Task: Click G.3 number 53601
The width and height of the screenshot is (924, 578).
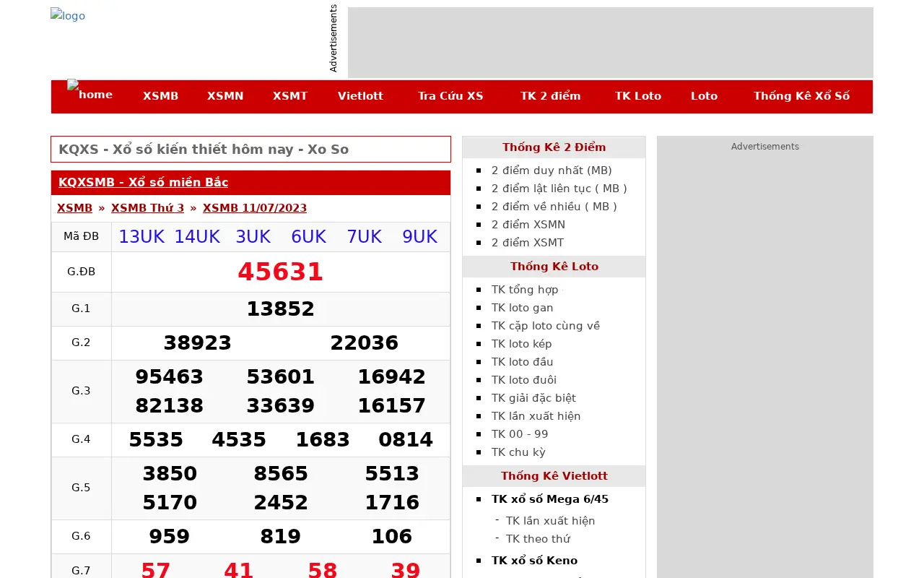Action: (281, 377)
